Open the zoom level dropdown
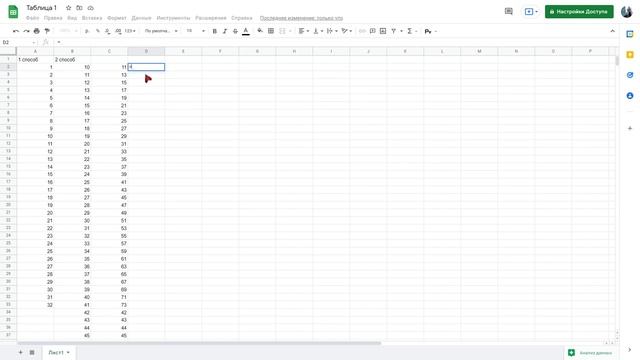This screenshot has height=360, width=640. pyautogui.click(x=68, y=31)
